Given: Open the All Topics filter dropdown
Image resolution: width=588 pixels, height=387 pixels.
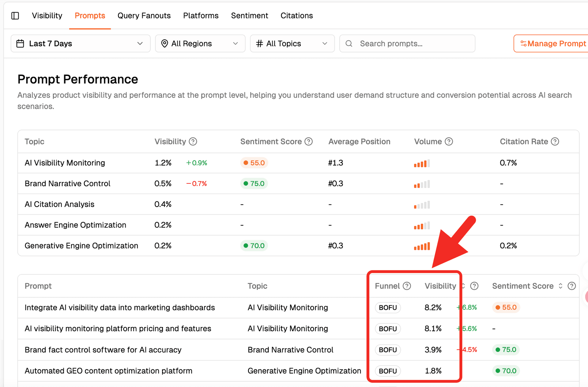Looking at the screenshot, I should [x=292, y=43].
